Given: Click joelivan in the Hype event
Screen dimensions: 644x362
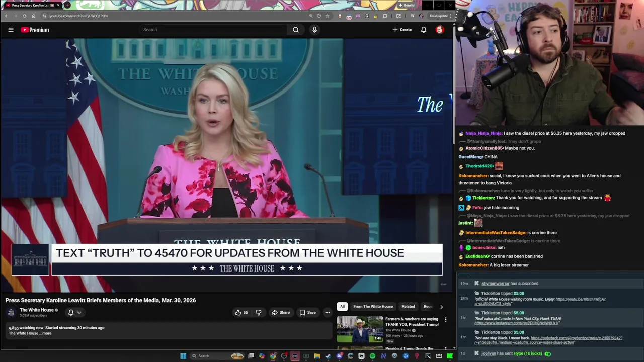Looking at the screenshot, I should coord(489,353).
